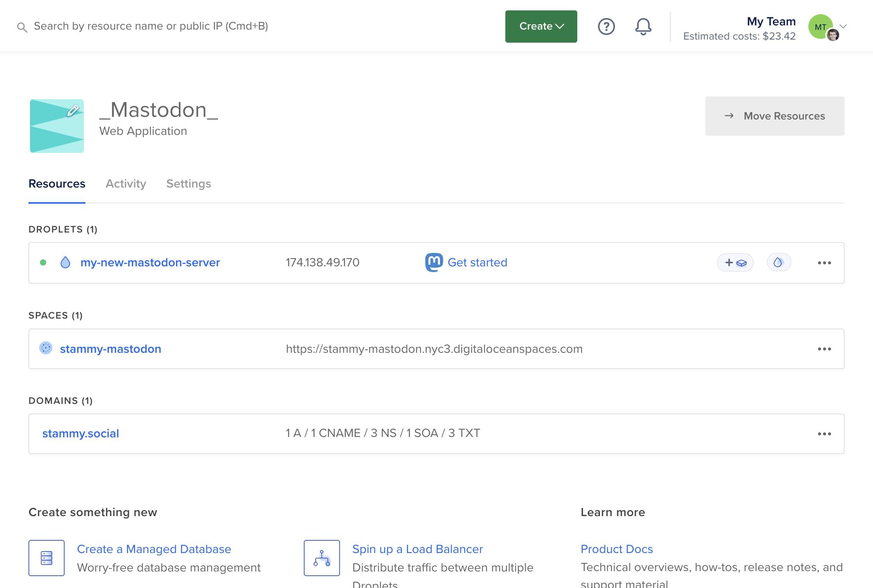873x588 pixels.
Task: Open the stammy.social domain link
Action: click(80, 434)
